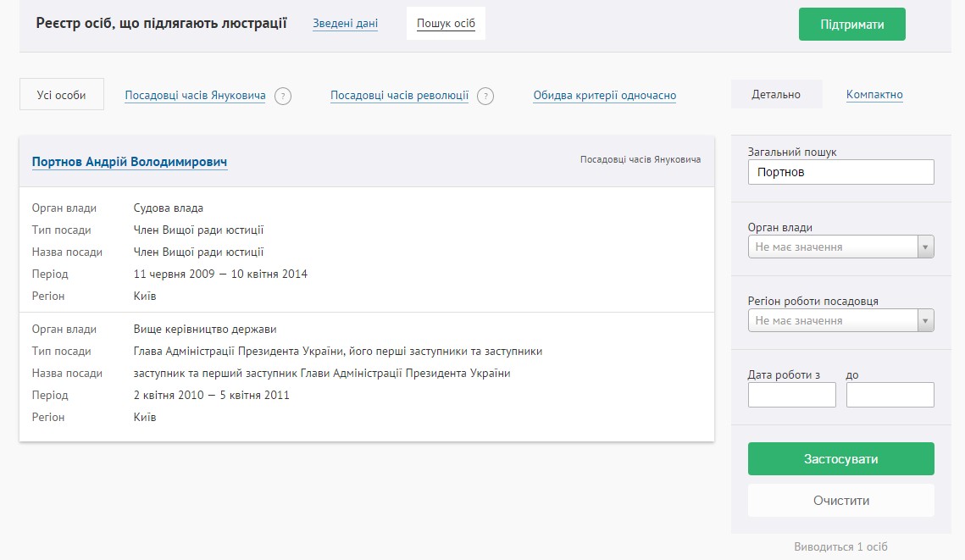Expand the Орган влади dropdown

840,247
